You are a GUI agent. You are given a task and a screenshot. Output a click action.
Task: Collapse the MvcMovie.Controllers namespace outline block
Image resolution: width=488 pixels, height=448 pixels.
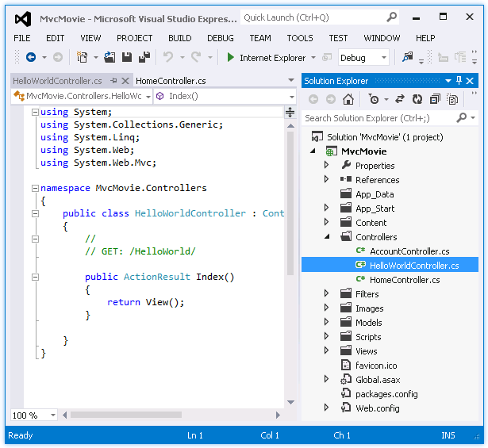coord(35,189)
